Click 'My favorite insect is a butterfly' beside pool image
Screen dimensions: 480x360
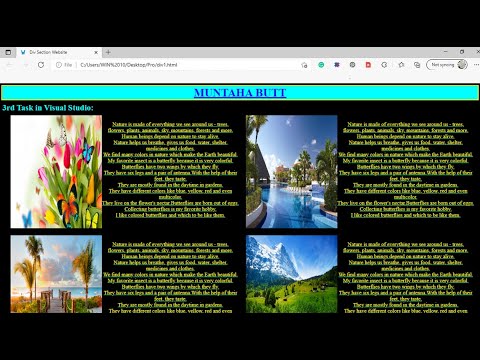click(405, 161)
